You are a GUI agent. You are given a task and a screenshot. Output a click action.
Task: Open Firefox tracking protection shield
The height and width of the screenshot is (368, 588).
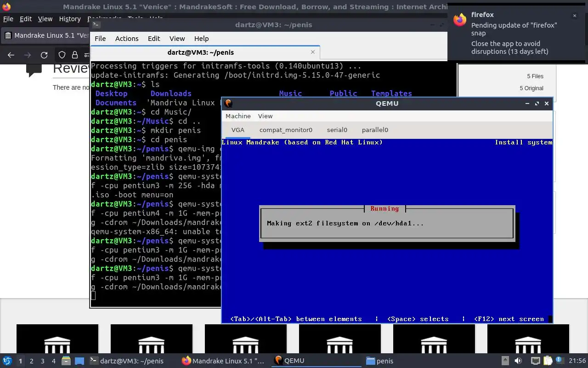point(62,55)
